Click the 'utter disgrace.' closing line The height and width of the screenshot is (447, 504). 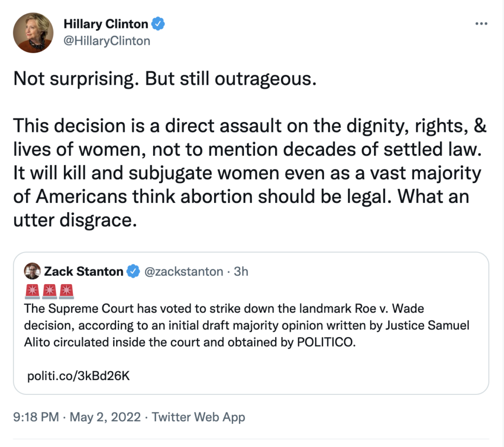point(75,221)
